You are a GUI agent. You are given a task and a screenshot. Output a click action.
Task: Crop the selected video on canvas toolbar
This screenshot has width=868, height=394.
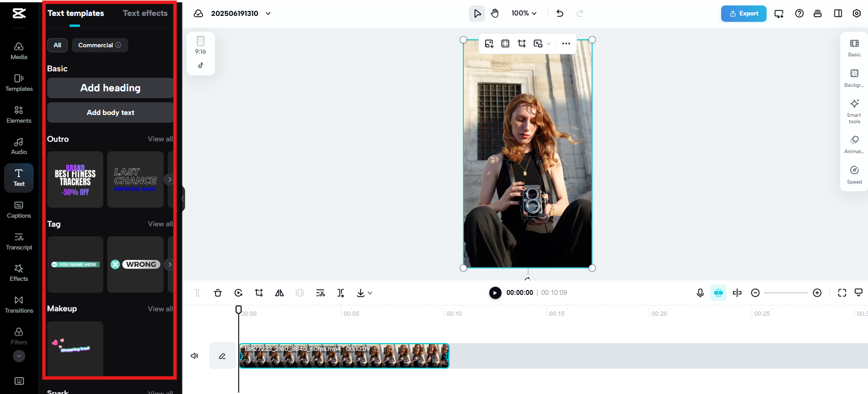pos(522,44)
